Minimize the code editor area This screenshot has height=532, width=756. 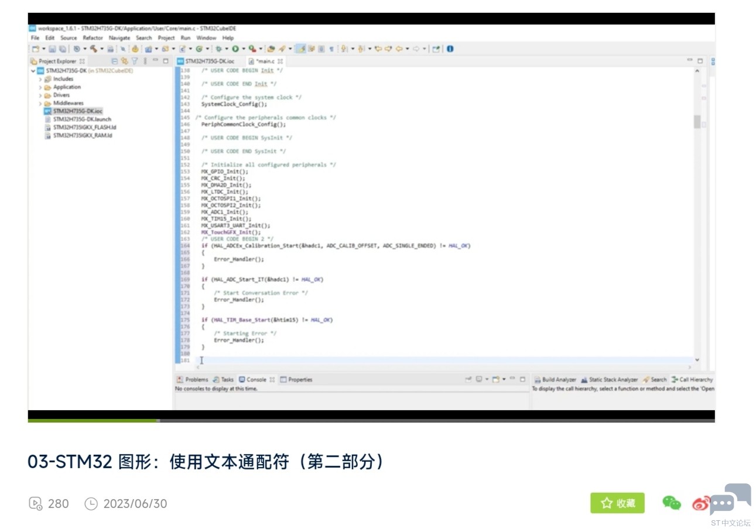click(x=690, y=60)
